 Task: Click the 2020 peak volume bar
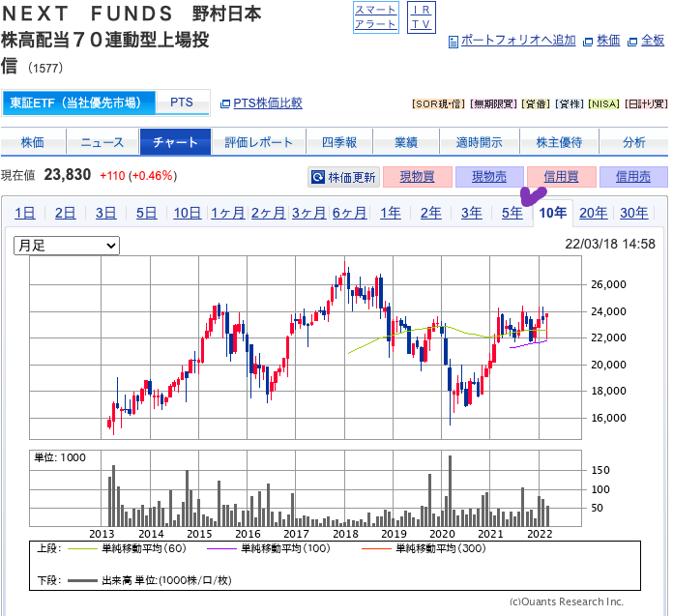[x=451, y=490]
